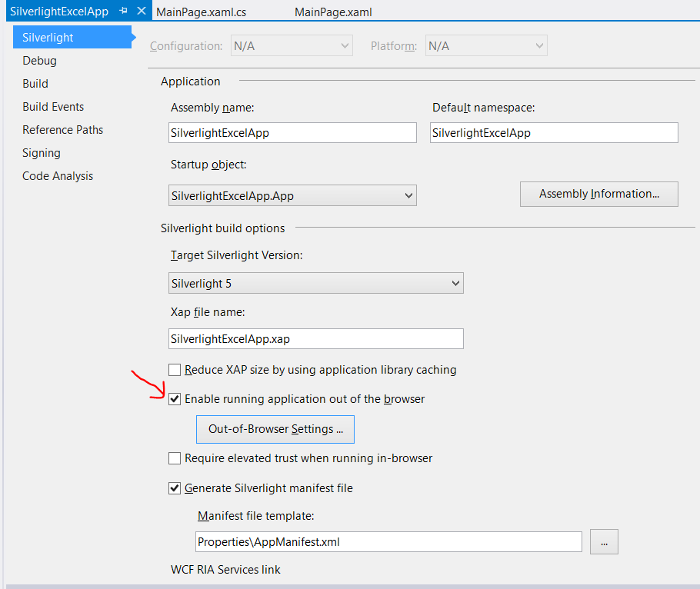Screen dimensions: 700x589
Task: Browse for manifest file template
Action: tap(604, 542)
